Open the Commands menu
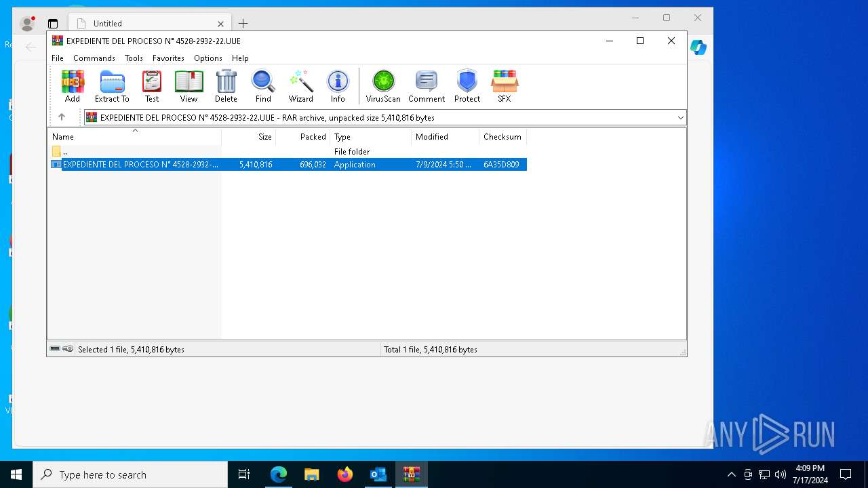The height and width of the screenshot is (488, 868). pyautogui.click(x=94, y=58)
